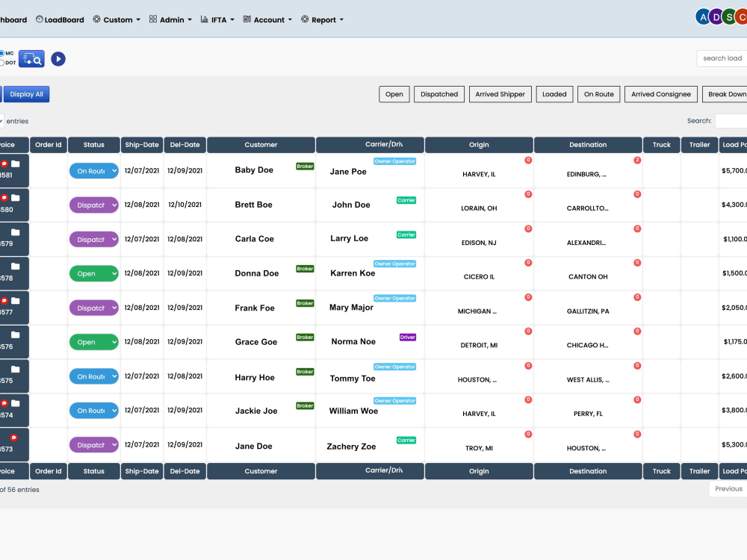This screenshot has width=747, height=560.
Task: Click red chat bubble in row 581
Action: coord(4,164)
